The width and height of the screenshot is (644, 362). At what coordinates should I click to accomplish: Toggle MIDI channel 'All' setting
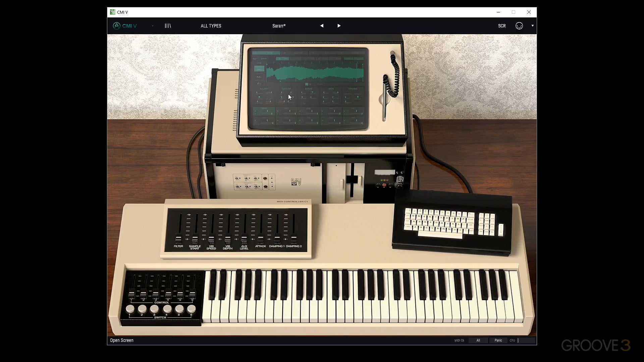point(478,340)
